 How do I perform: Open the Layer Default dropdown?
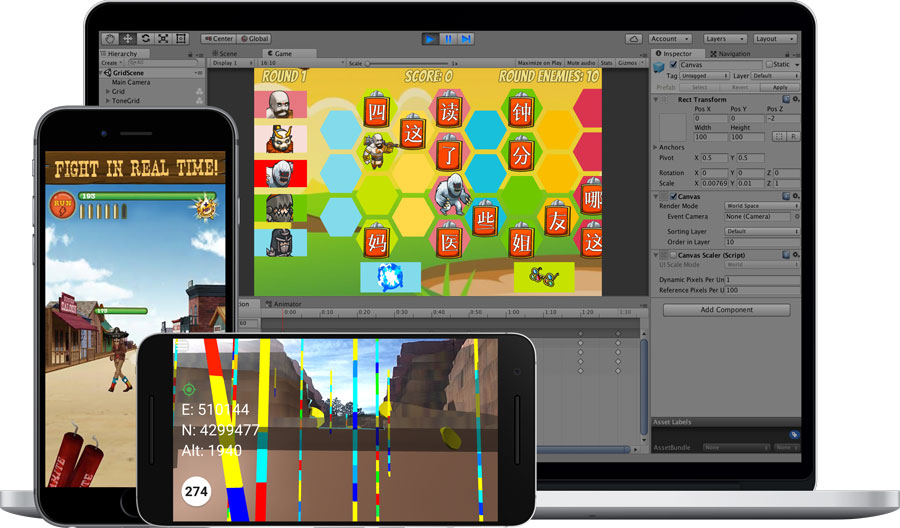tap(775, 76)
